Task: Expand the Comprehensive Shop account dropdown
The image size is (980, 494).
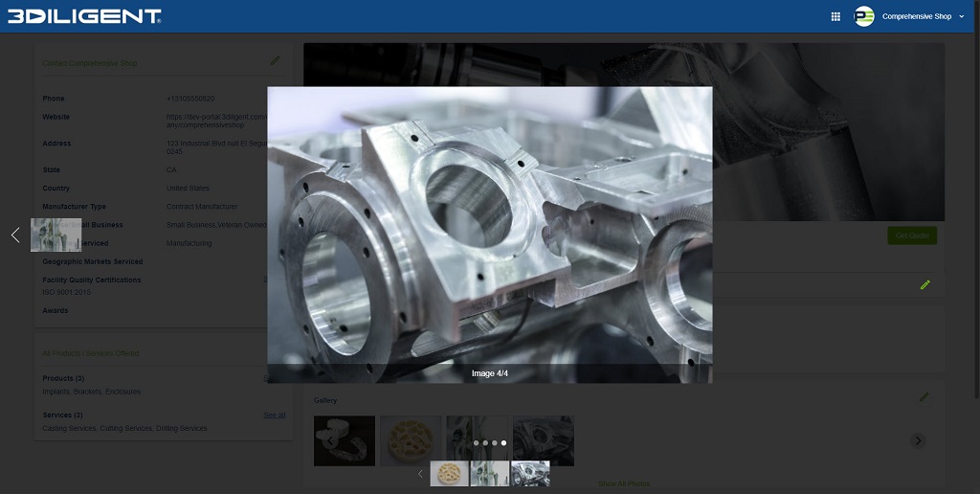Action: pos(961,16)
